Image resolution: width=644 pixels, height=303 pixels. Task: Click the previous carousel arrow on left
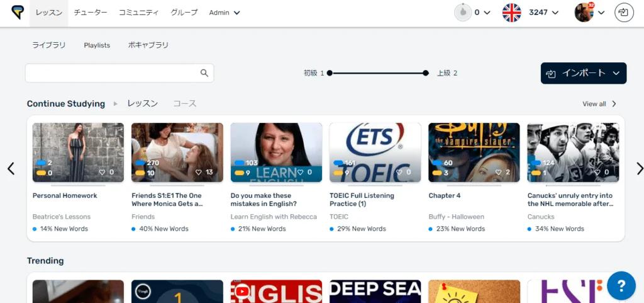point(11,168)
